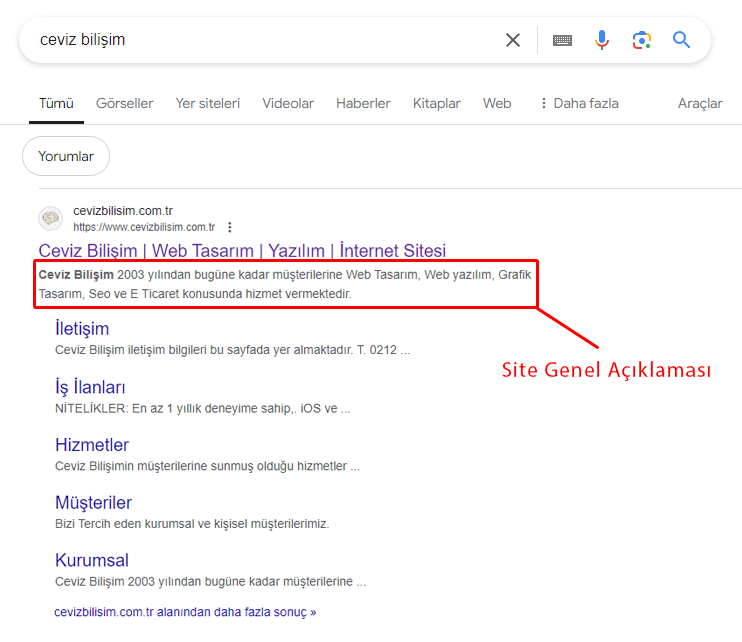The width and height of the screenshot is (742, 642).
Task: Click the text 'Ceviz Bilişimin müşterilerine sunmuş olduğu hizmetler'
Action: (x=207, y=466)
